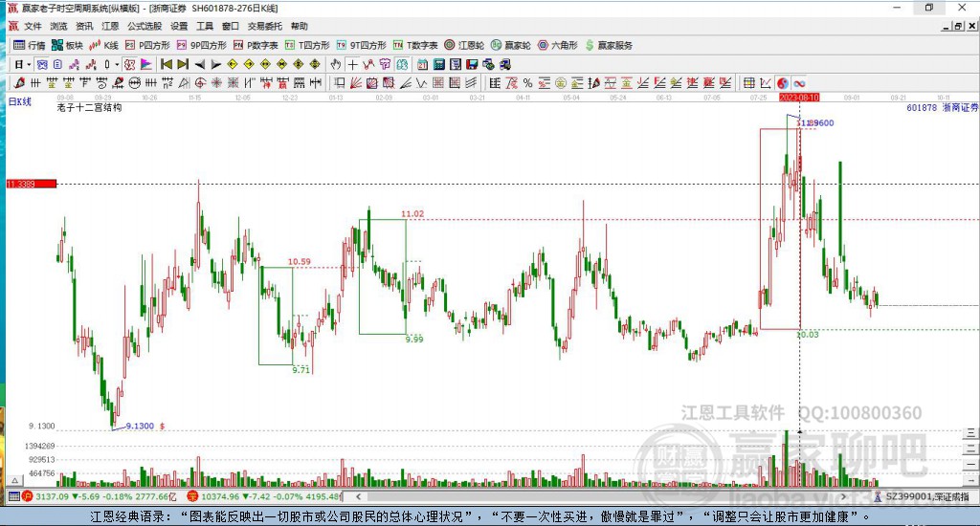Toggle the infinity symbol icon

click(x=799, y=83)
